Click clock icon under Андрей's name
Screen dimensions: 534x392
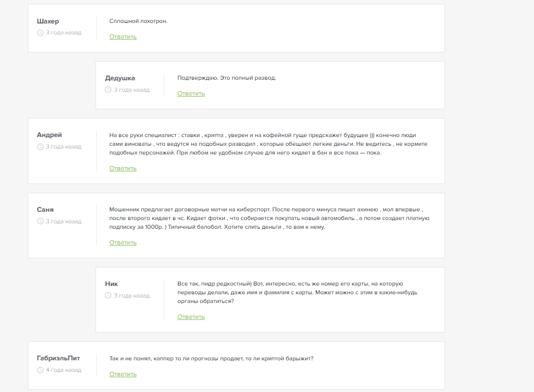(40, 147)
